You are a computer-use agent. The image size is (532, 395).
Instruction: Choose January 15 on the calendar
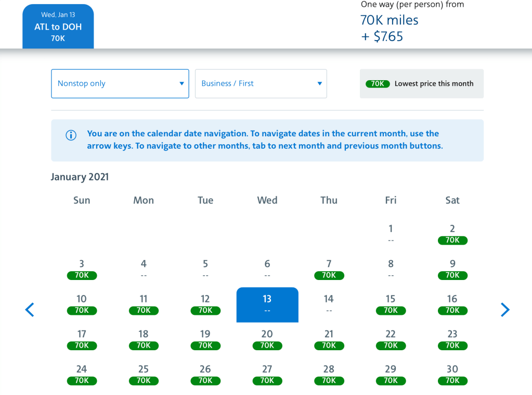click(x=391, y=304)
